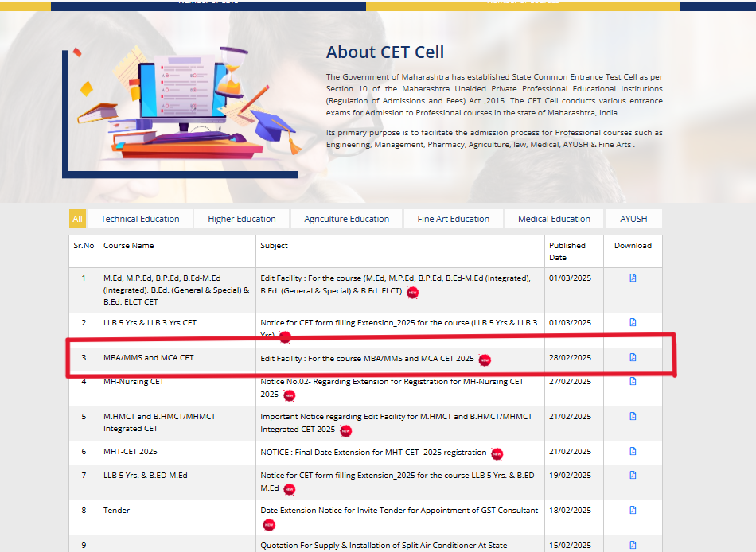
Task: Download the split air conditioner quotation PDF
Action: 633,545
